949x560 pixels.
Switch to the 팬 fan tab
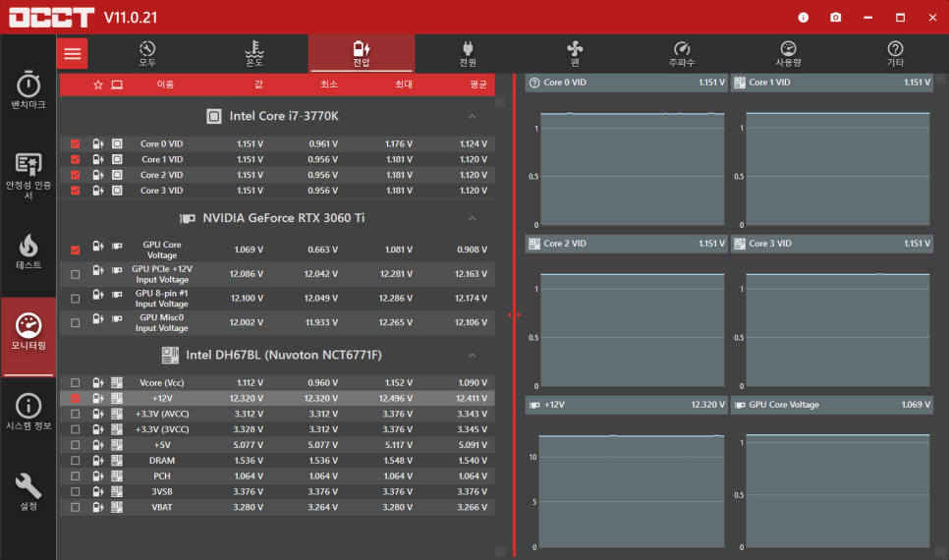click(575, 53)
